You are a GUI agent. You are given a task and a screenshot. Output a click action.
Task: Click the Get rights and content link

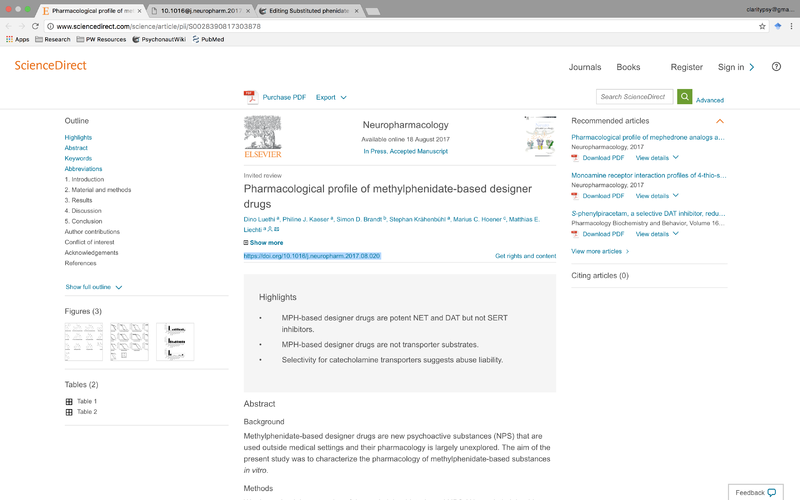(525, 256)
